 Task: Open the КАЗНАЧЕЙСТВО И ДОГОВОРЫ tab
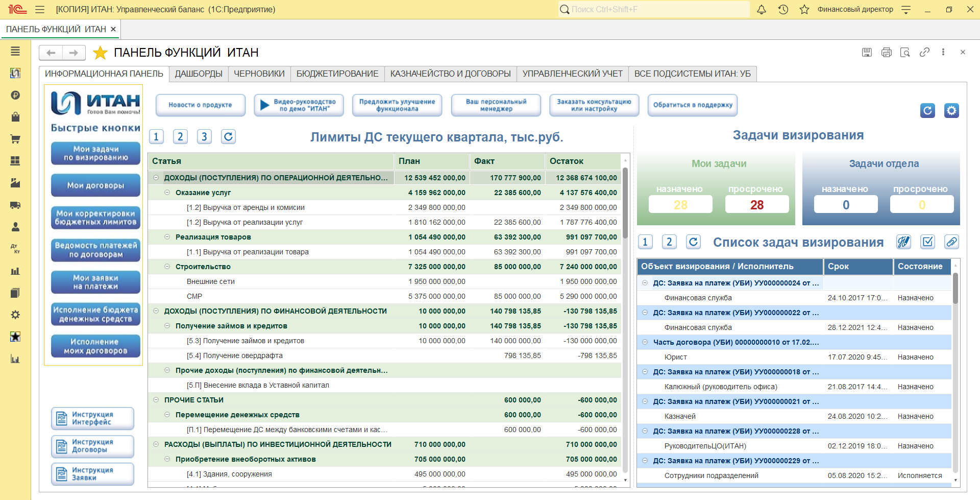[x=450, y=74]
